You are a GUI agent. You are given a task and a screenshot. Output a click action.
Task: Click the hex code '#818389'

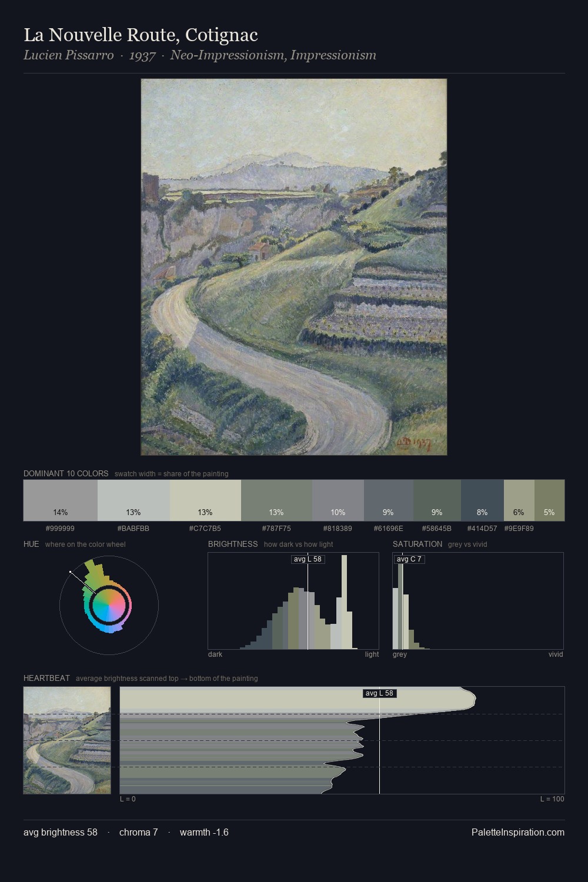[338, 529]
